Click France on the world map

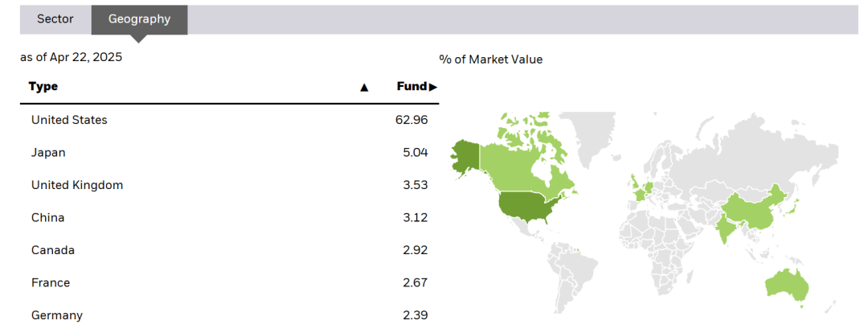pos(641,195)
